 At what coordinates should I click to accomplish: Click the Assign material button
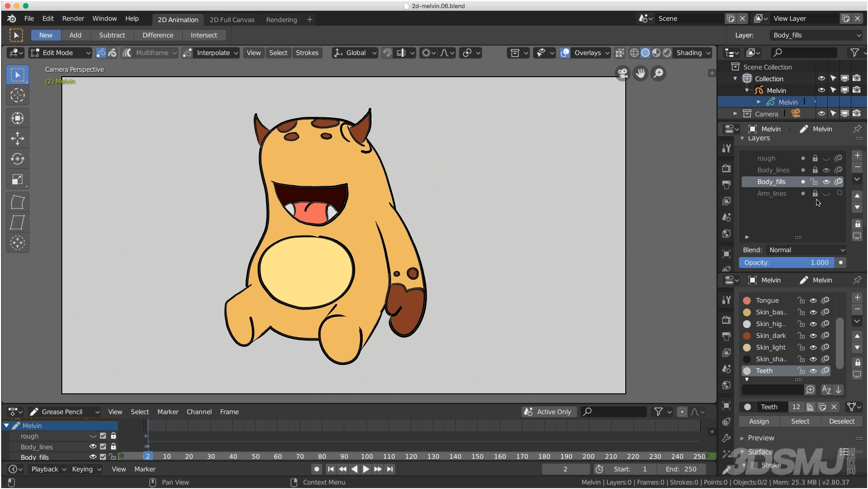(759, 421)
